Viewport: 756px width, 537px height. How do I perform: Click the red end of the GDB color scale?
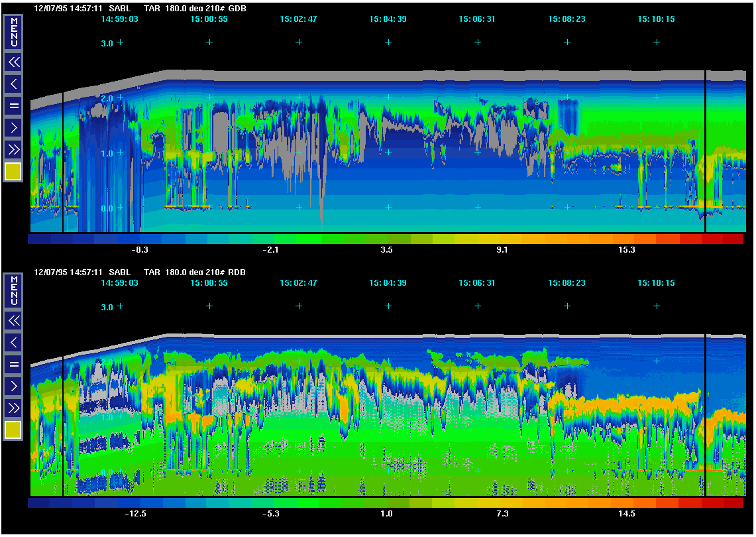click(x=732, y=239)
